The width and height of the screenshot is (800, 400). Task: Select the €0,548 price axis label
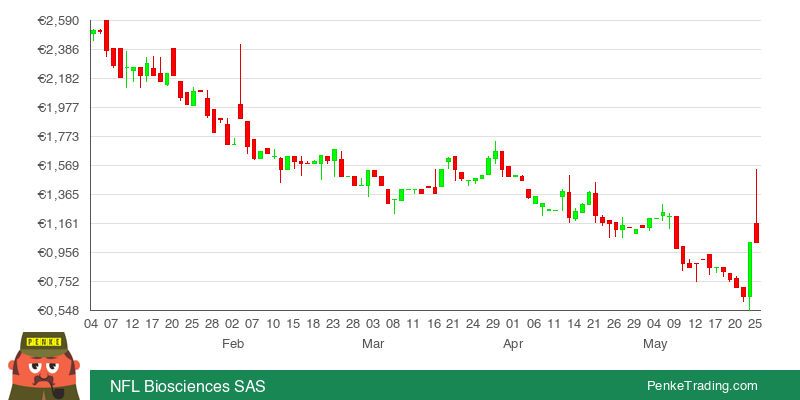point(58,310)
